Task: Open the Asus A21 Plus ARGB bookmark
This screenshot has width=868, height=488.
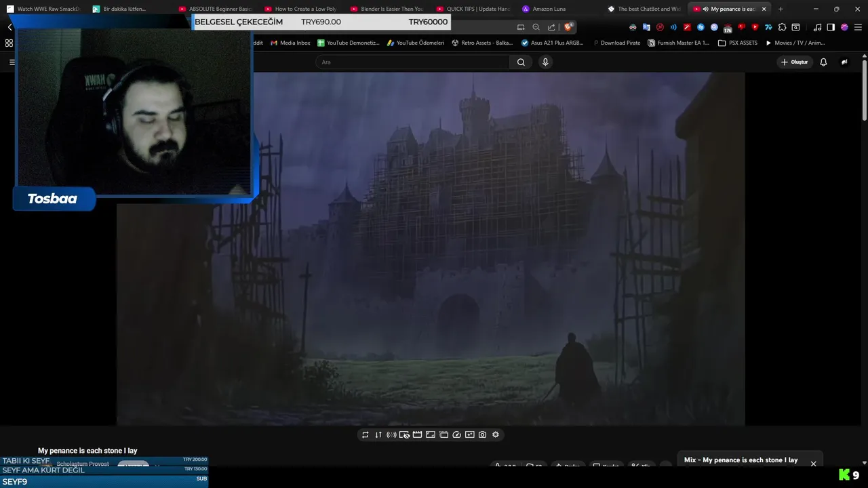Action: tap(553, 43)
